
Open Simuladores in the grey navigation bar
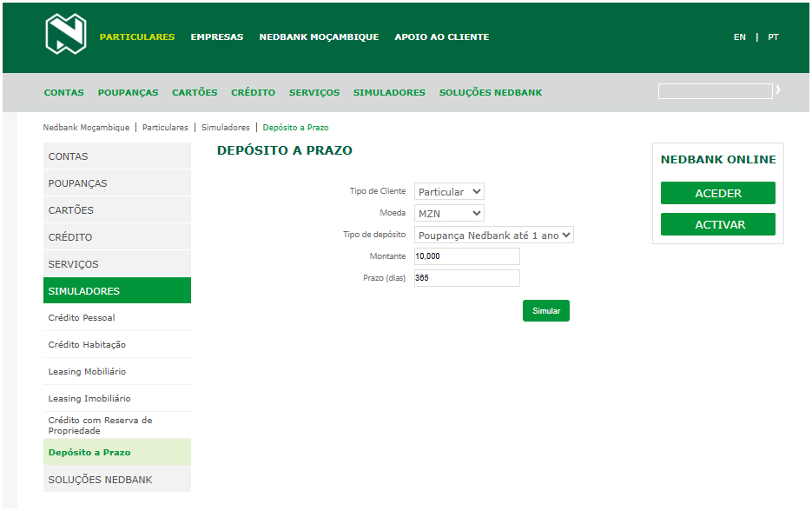[389, 93]
